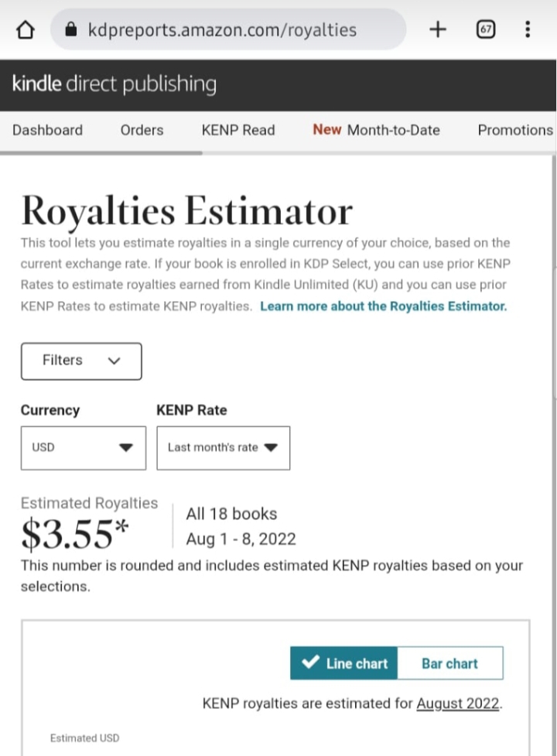The width and height of the screenshot is (557, 756).
Task: Click the horizontal scrollbar under navigation tabs
Action: [101, 153]
